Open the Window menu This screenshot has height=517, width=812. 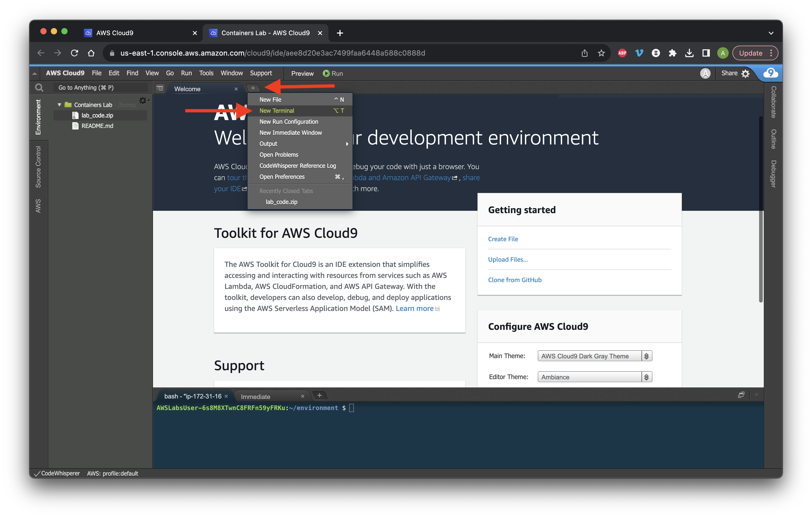point(231,73)
